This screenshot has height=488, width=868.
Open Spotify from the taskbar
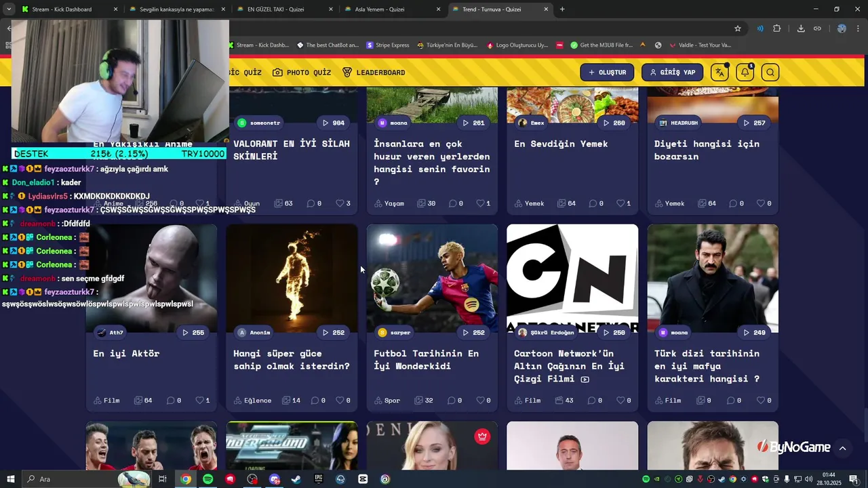(208, 479)
